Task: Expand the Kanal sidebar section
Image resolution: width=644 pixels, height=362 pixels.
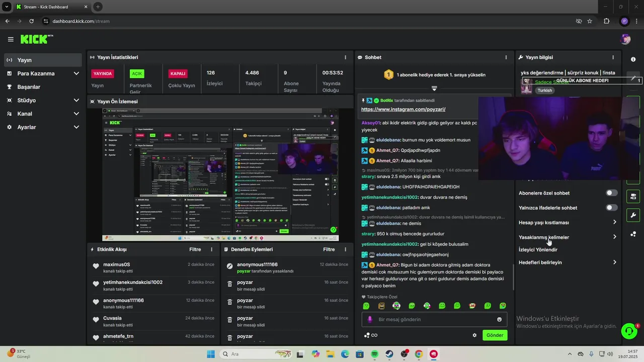Action: (x=76, y=114)
